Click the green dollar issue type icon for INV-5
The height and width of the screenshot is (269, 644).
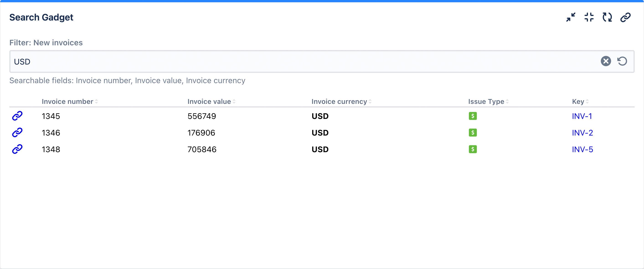[x=472, y=149]
